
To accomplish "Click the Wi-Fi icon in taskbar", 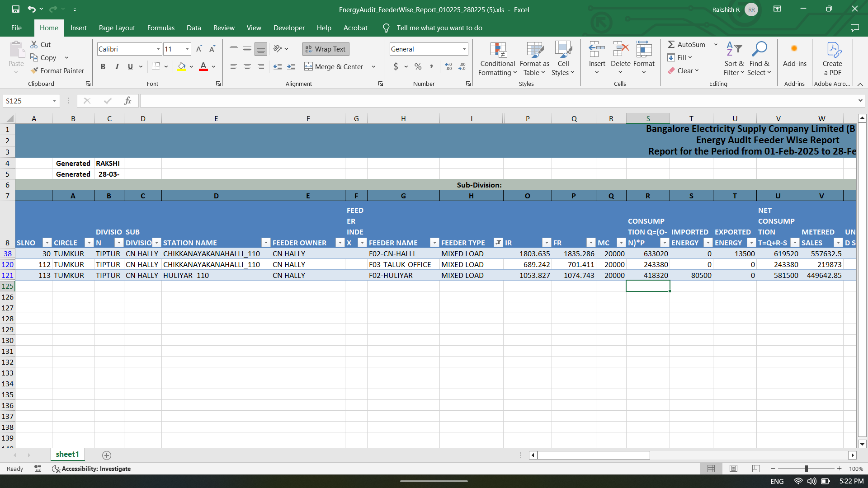I will 798,481.
